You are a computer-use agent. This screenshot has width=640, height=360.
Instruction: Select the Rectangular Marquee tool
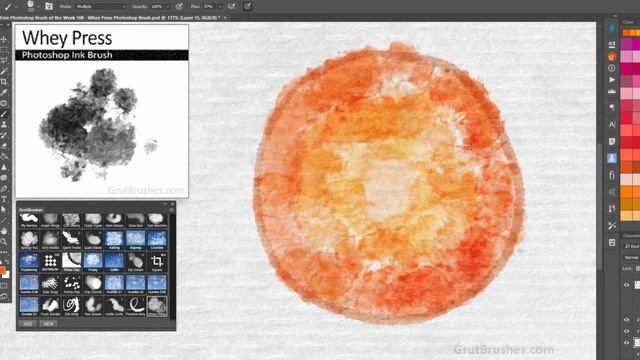click(x=4, y=50)
